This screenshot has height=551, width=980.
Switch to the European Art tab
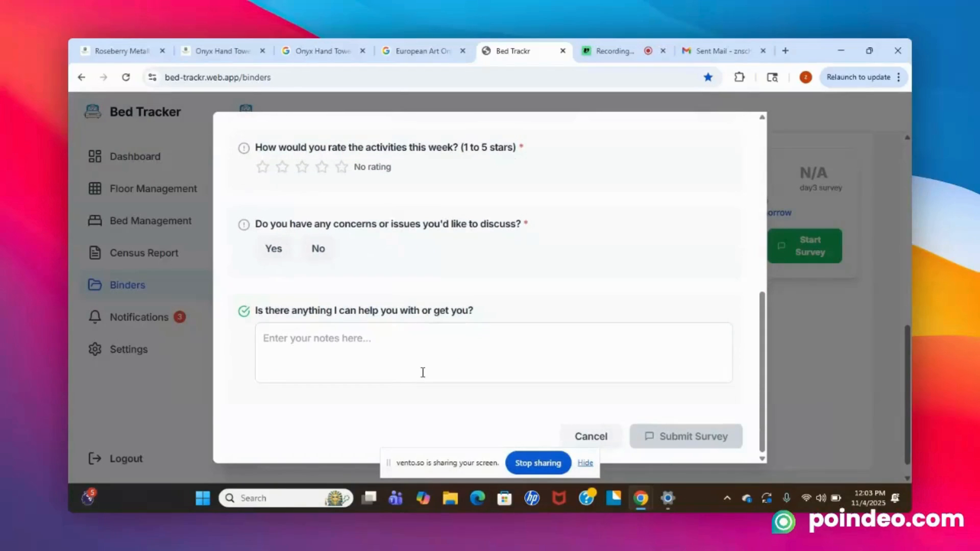click(x=421, y=51)
